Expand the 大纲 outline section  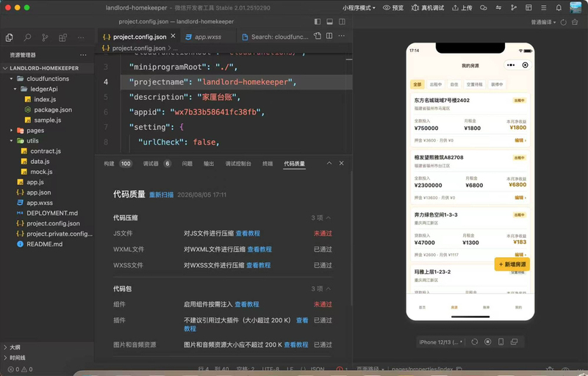click(12, 347)
